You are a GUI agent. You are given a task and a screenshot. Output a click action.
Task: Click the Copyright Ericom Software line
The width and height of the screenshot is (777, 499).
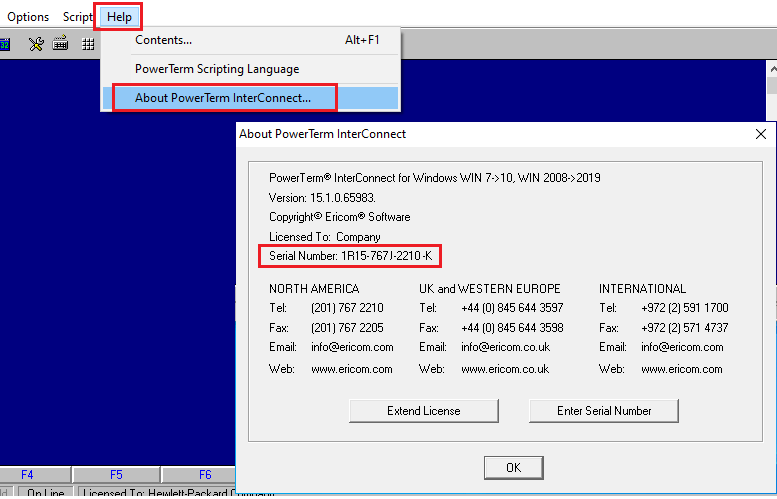coord(339,217)
